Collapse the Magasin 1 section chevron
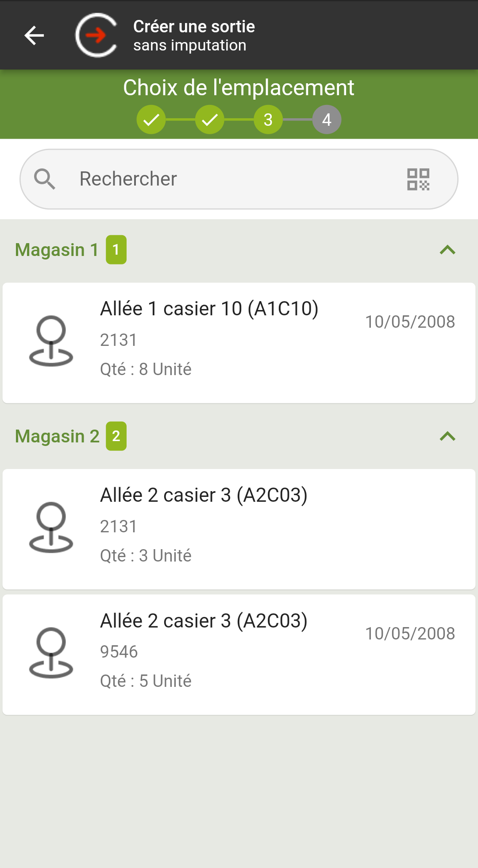 coord(447,250)
